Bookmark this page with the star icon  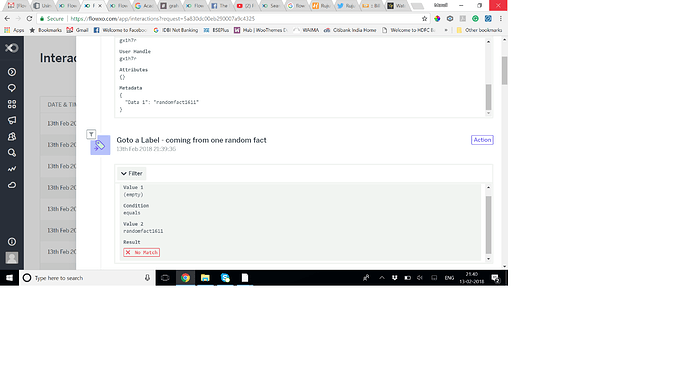(x=424, y=18)
